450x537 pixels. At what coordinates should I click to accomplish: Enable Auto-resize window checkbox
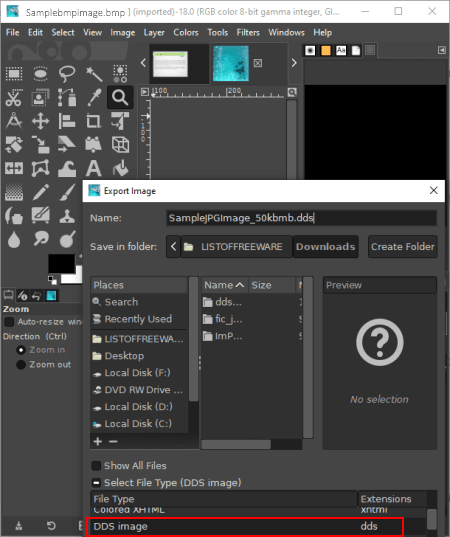point(9,322)
